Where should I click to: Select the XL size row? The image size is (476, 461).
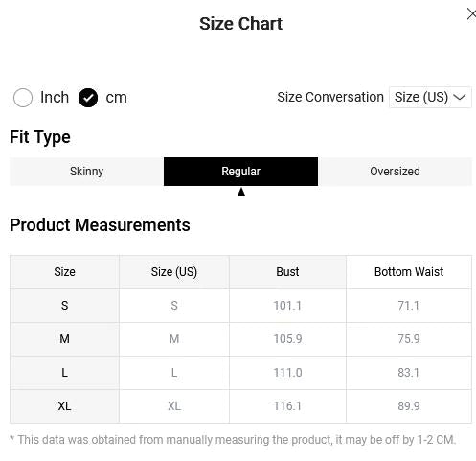[240, 406]
